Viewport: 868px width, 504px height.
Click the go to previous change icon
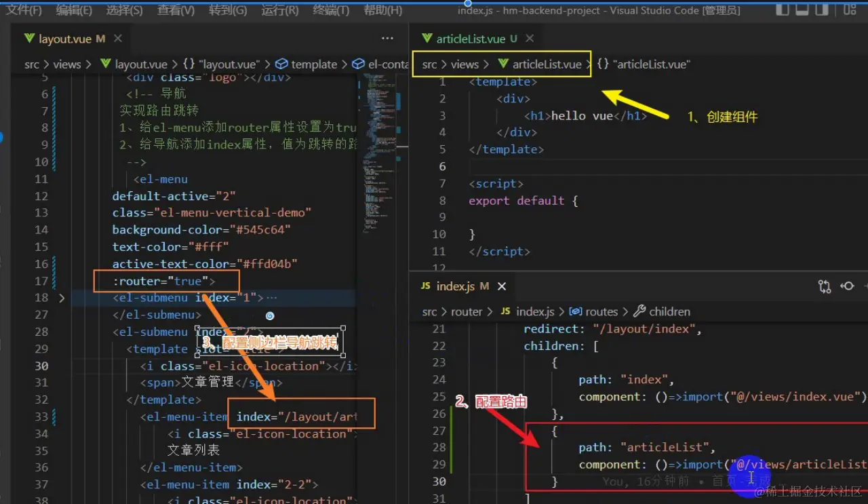point(847,286)
